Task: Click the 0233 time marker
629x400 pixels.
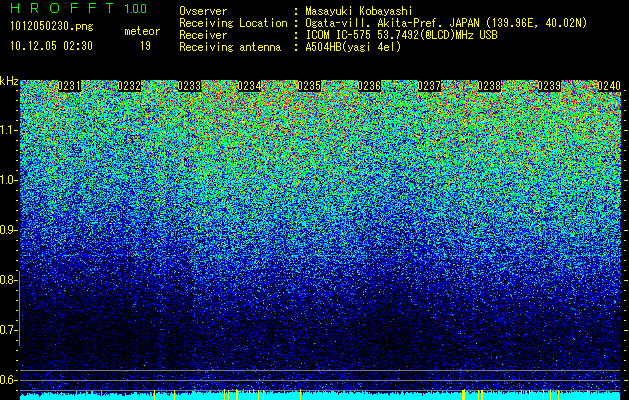Action: 189,86
